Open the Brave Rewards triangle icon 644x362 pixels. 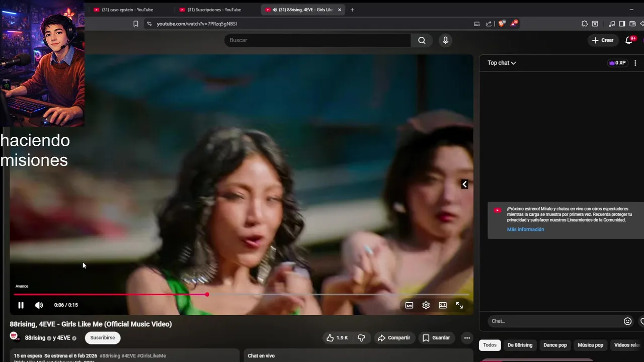pos(514,24)
